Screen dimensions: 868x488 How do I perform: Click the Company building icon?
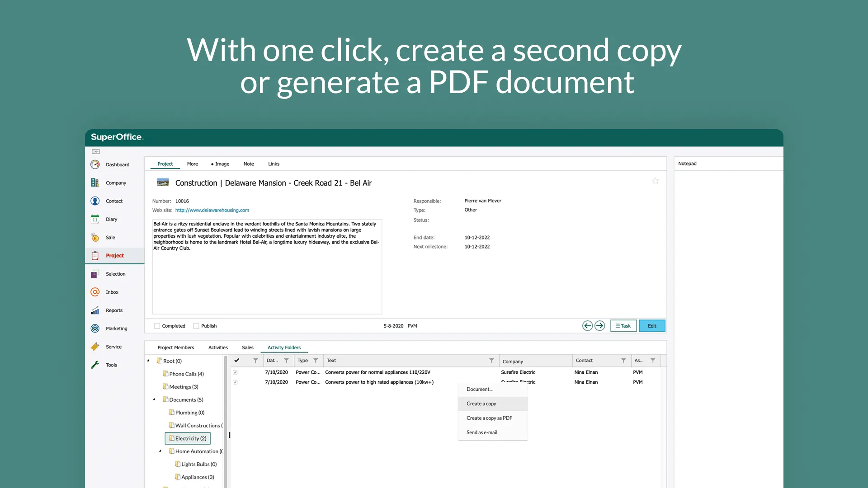[95, 183]
